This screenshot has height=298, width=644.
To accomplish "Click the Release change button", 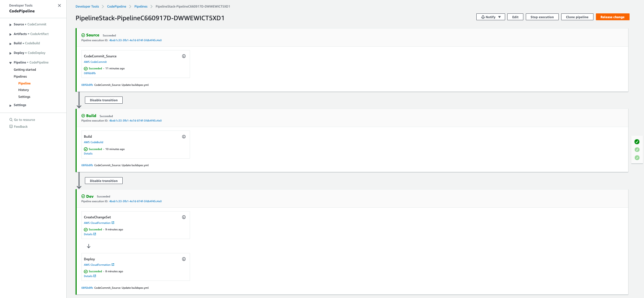I will coord(612,17).
